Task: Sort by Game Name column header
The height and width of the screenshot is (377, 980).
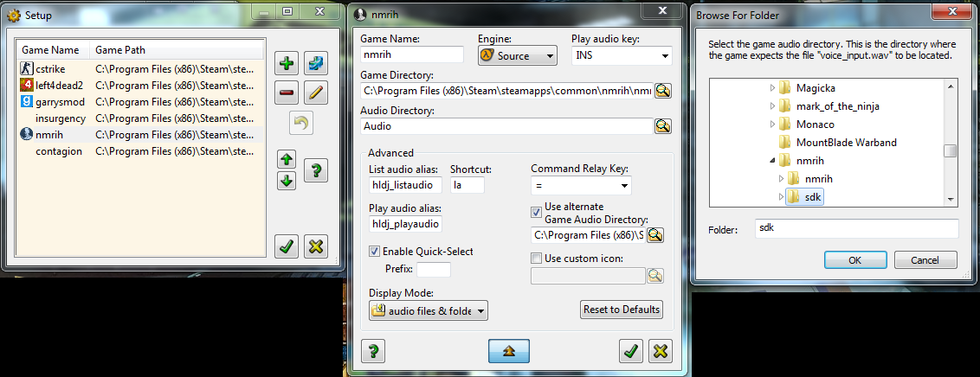Action: [x=54, y=50]
